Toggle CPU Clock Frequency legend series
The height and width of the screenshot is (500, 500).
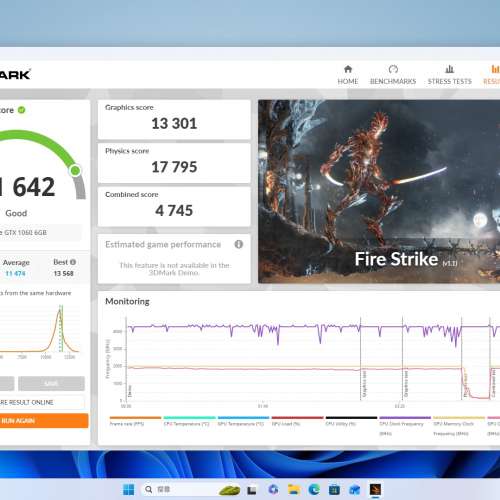[x=405, y=426]
